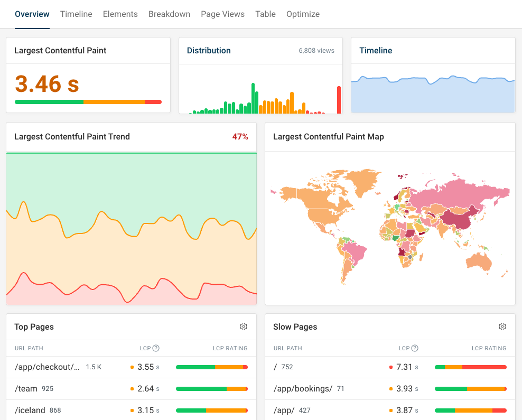Open the /team page entry

click(x=27, y=388)
